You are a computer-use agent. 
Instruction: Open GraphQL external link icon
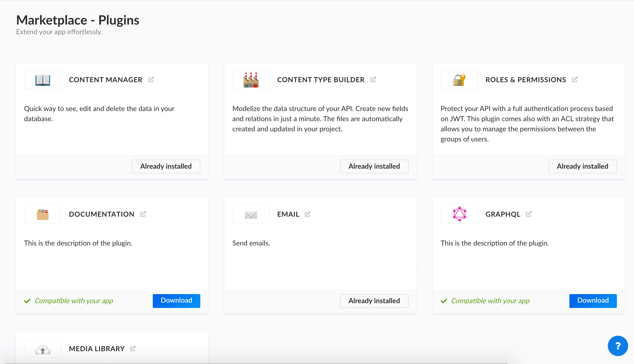click(x=529, y=214)
